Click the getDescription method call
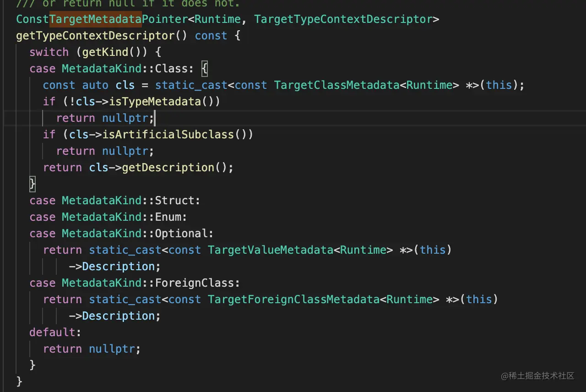Screen dimensions: 586x392 point(168,168)
